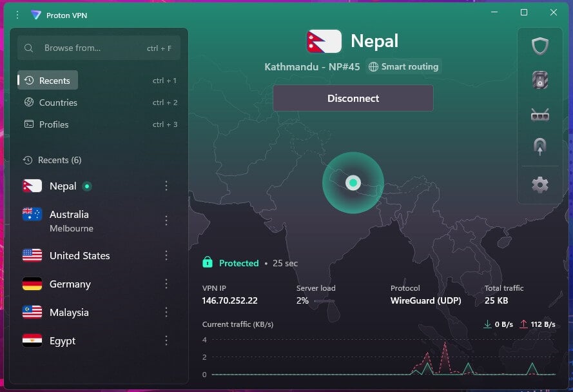The height and width of the screenshot is (392, 573).
Task: Click the Kathmandu - NP#45 server name
Action: [312, 67]
